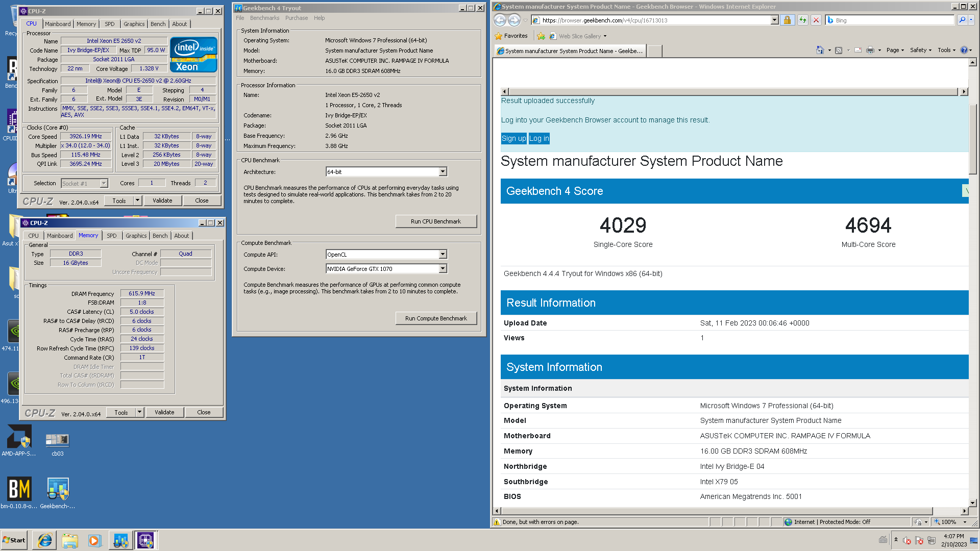
Task: Open a new blank IE tab
Action: pyautogui.click(x=655, y=51)
